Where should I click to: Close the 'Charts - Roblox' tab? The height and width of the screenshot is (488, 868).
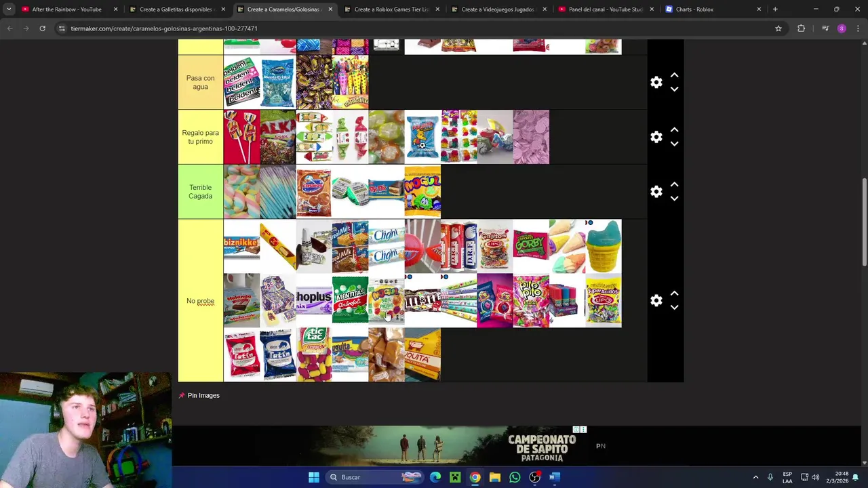click(x=759, y=9)
